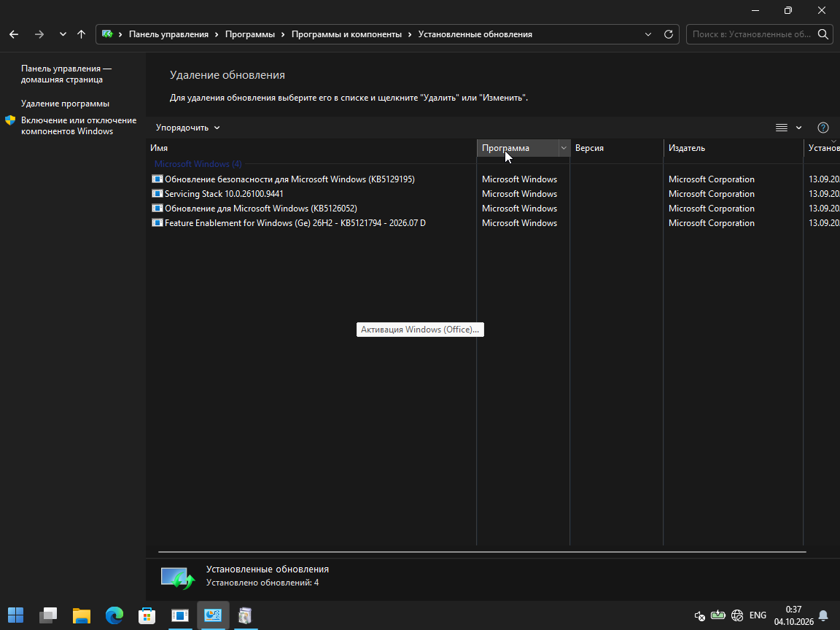Click icon of KB5126052 update
This screenshot has height=630, width=840.
[x=157, y=208]
